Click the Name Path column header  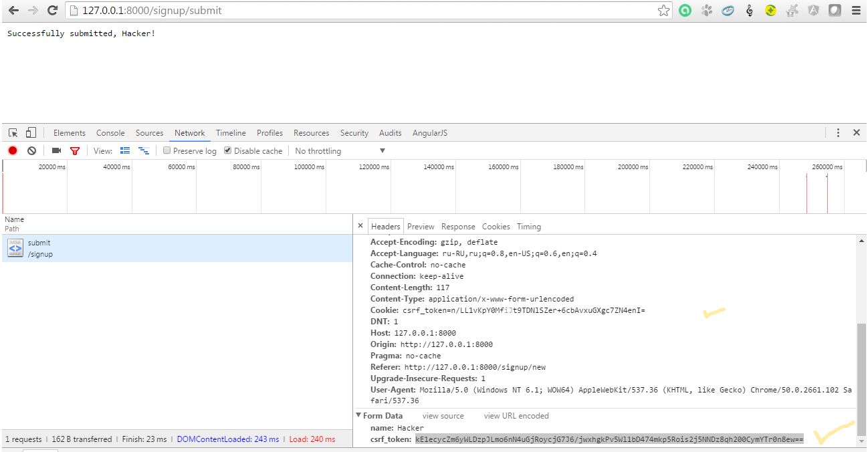pyautogui.click(x=177, y=224)
